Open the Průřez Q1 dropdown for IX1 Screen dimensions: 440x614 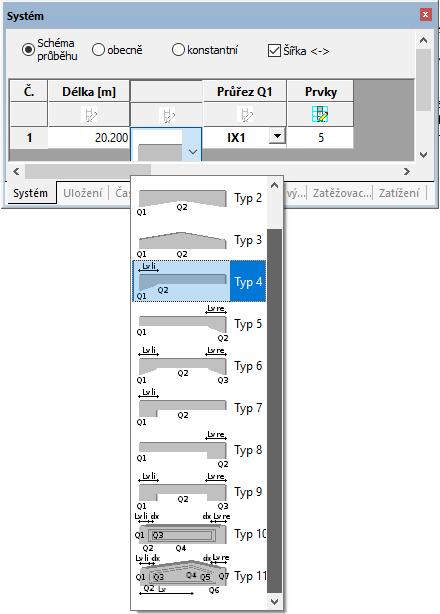277,136
